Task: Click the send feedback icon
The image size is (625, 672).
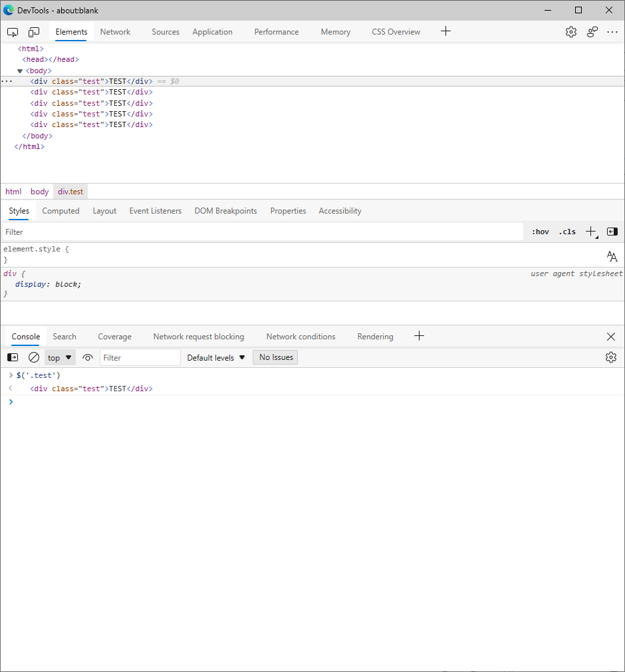Action: click(x=592, y=32)
